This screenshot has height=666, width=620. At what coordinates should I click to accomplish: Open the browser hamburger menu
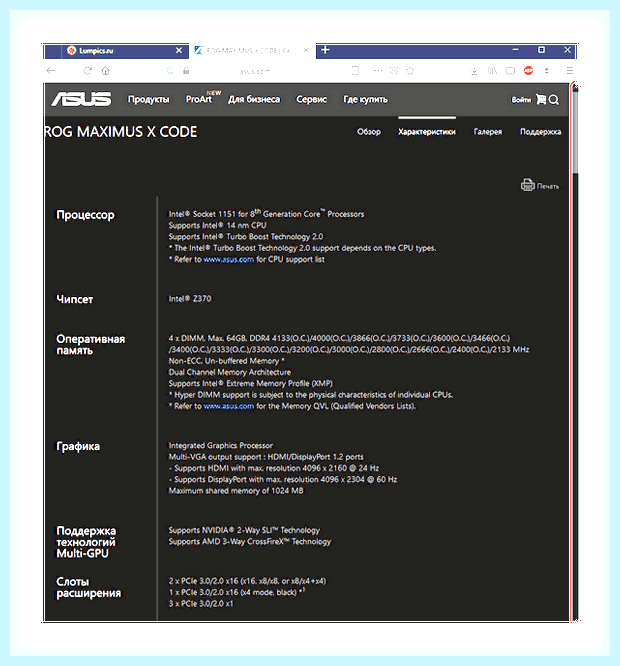click(x=569, y=71)
